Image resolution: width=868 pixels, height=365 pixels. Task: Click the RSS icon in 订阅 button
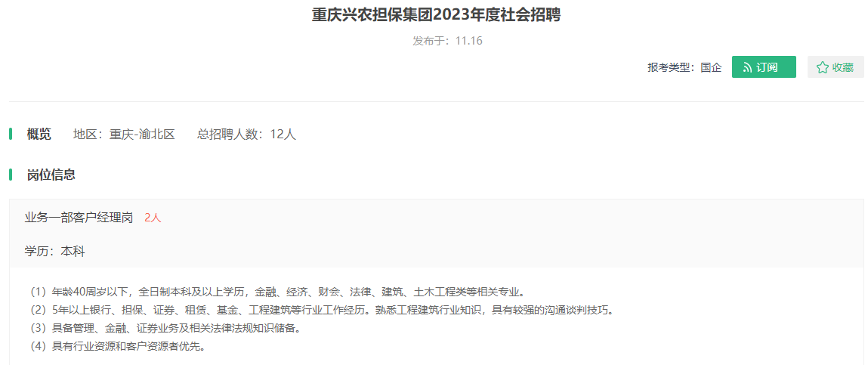(747, 67)
